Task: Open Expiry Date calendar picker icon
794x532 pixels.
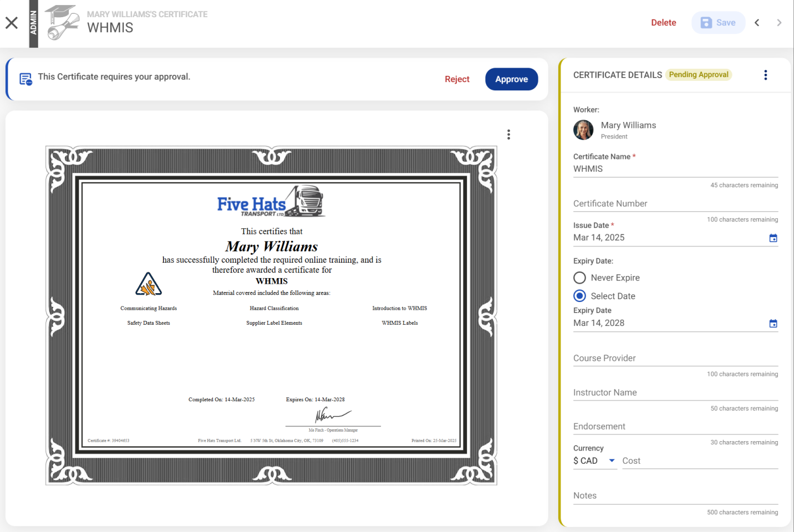Action: 773,324
